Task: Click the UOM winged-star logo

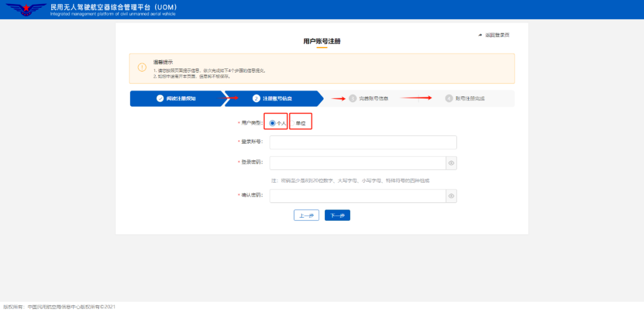Action: 25,10
